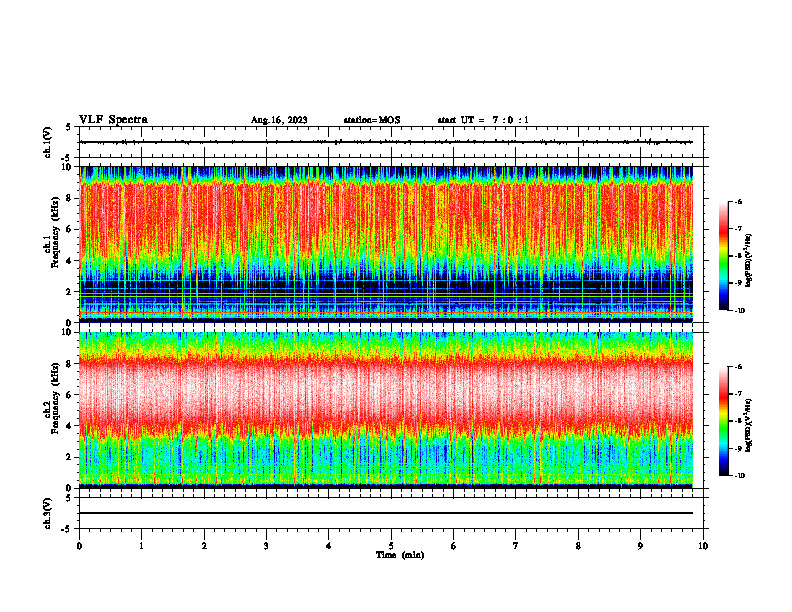Click the "-6" tick on ch.1 color bar

pyautogui.click(x=738, y=201)
